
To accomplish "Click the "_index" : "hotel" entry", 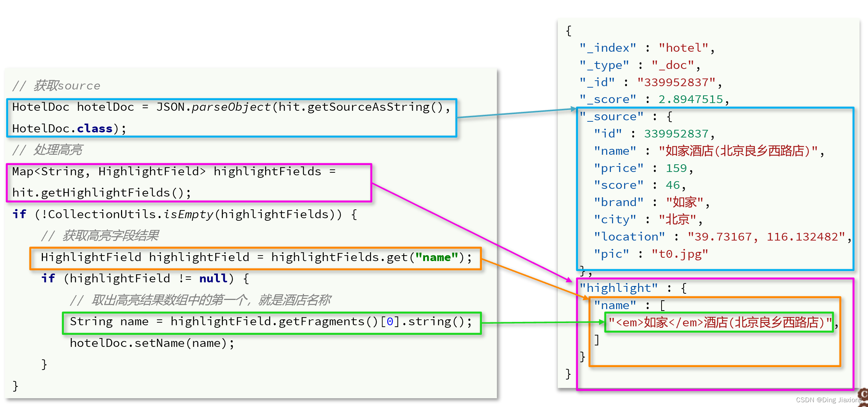I will [647, 48].
